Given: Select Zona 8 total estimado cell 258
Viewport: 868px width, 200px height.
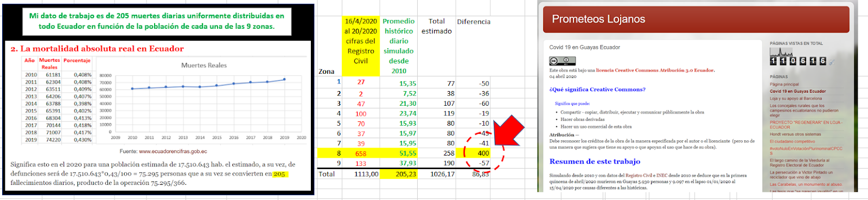Looking at the screenshot, I should pos(437,153).
